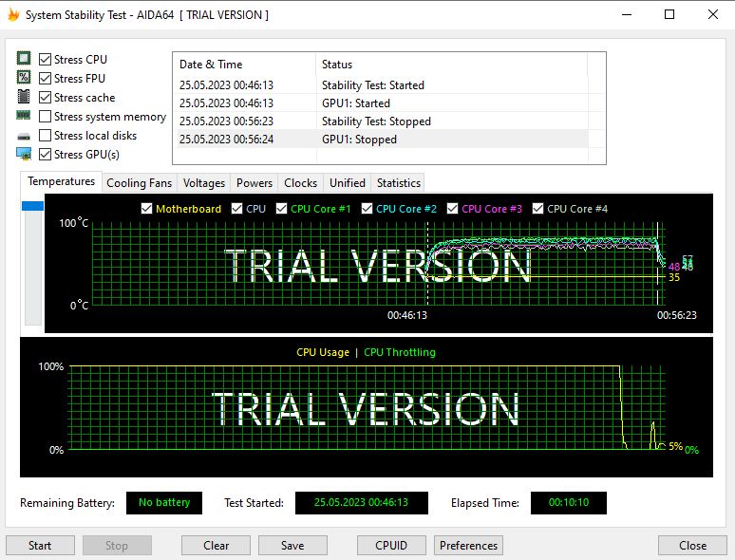Uncheck the Stress CPU checkbox
The image size is (735, 560).
pos(45,60)
